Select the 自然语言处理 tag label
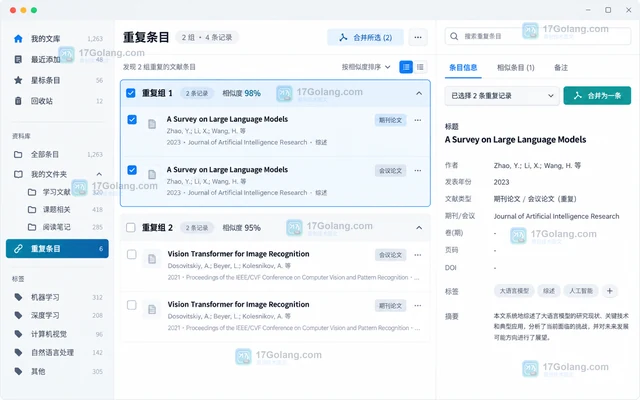The image size is (640, 400). point(53,352)
